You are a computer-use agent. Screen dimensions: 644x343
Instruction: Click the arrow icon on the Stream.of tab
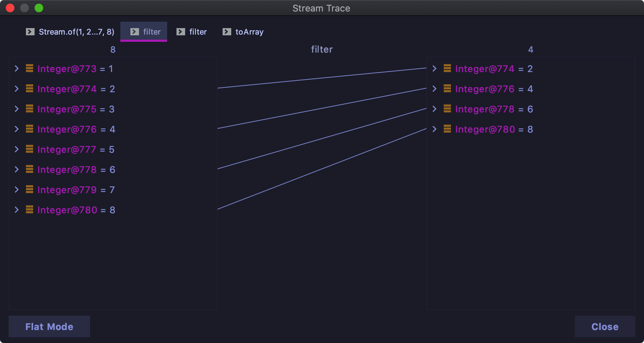[x=30, y=32]
